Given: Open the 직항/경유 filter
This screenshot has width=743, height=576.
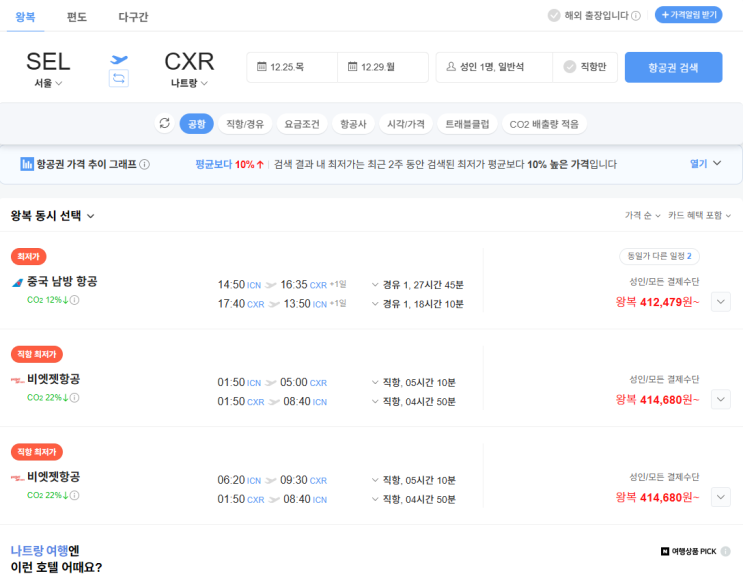Looking at the screenshot, I should [245, 124].
